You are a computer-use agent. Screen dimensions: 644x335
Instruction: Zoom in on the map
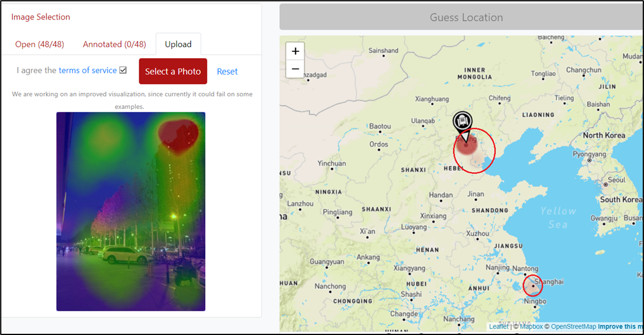[295, 51]
